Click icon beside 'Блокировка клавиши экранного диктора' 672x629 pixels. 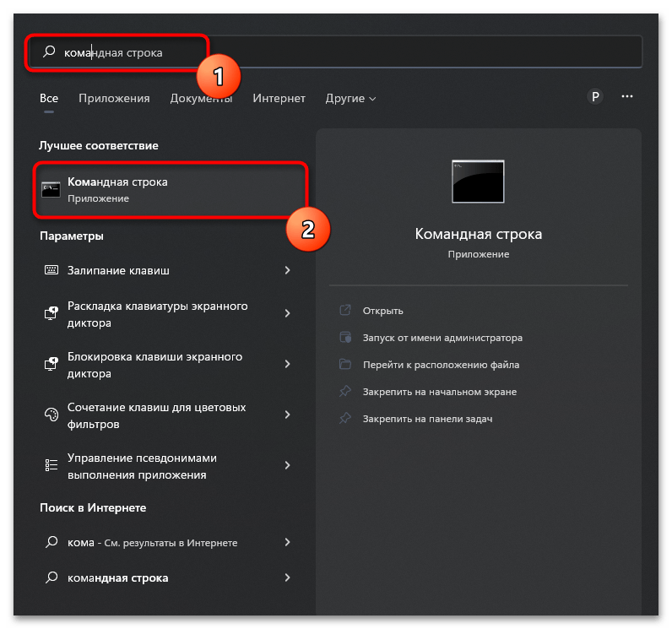click(x=51, y=364)
